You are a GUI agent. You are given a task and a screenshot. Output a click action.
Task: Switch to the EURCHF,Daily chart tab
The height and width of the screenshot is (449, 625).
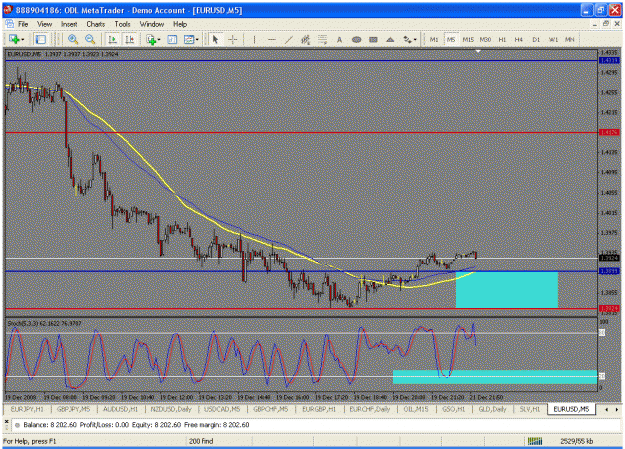tap(369, 409)
